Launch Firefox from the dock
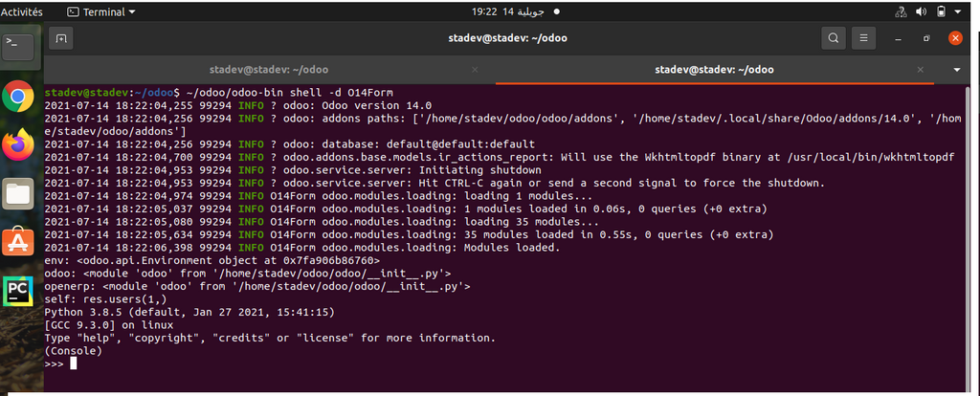 coord(19,144)
